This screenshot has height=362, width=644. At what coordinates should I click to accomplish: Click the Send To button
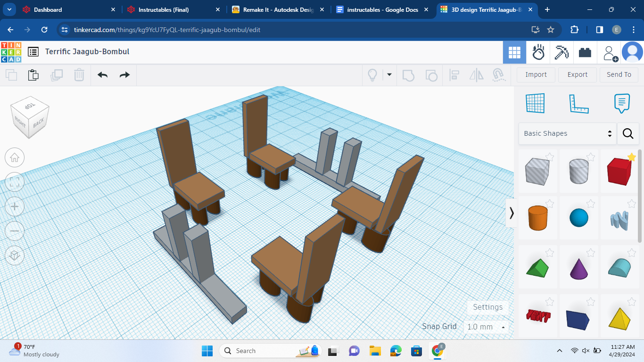pyautogui.click(x=619, y=74)
